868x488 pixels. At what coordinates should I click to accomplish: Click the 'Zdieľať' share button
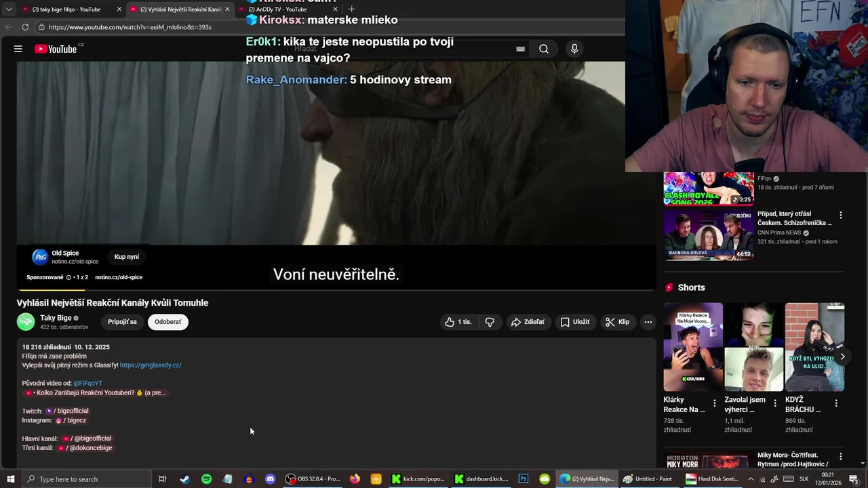pyautogui.click(x=528, y=322)
